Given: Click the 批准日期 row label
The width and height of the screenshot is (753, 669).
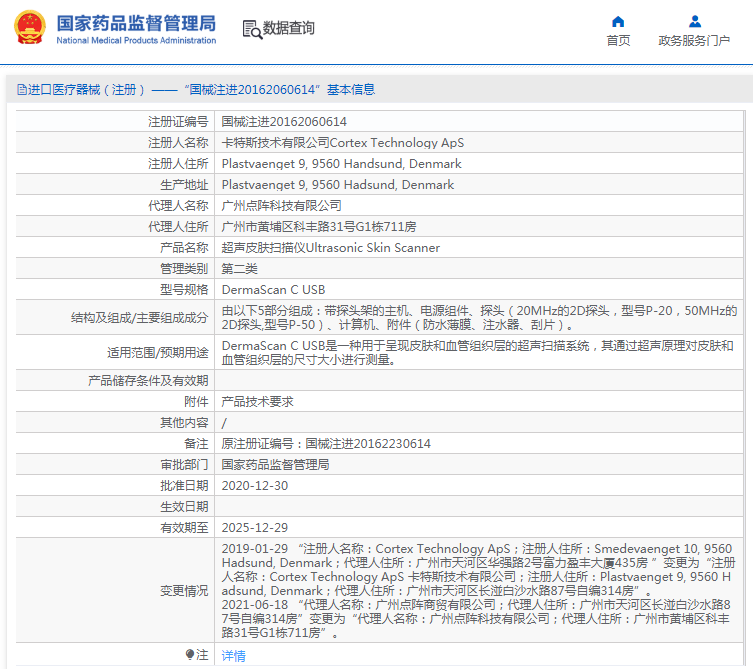Looking at the screenshot, I should coord(184,486).
